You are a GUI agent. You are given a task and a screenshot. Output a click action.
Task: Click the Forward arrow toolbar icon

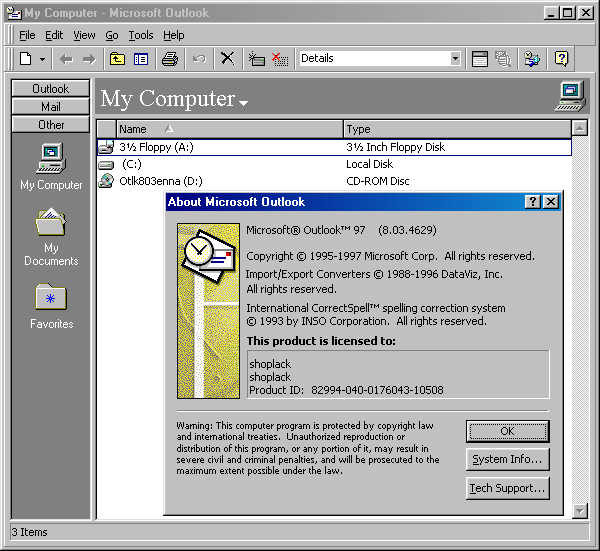[90, 59]
